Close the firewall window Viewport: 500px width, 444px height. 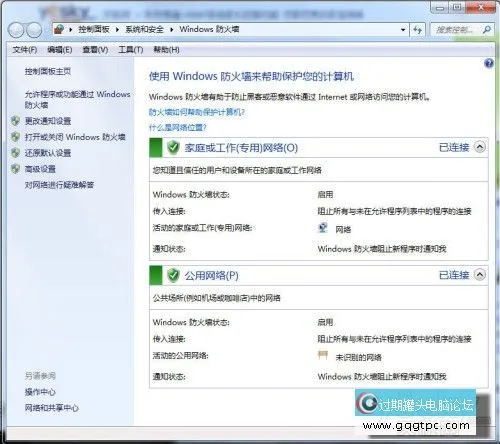point(480,7)
